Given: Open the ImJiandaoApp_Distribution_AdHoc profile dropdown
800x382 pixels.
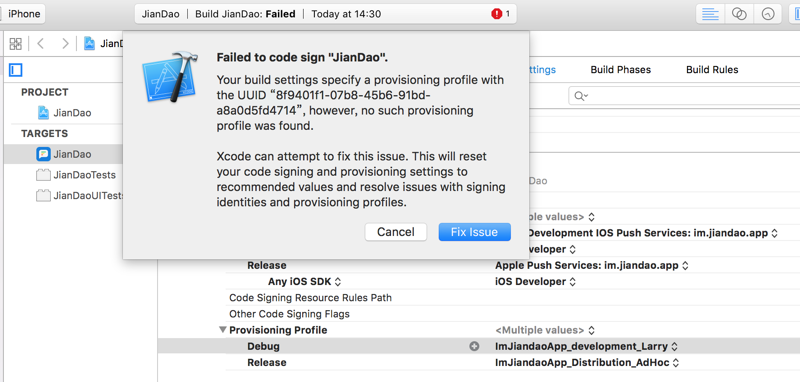Looking at the screenshot, I should tap(587, 363).
